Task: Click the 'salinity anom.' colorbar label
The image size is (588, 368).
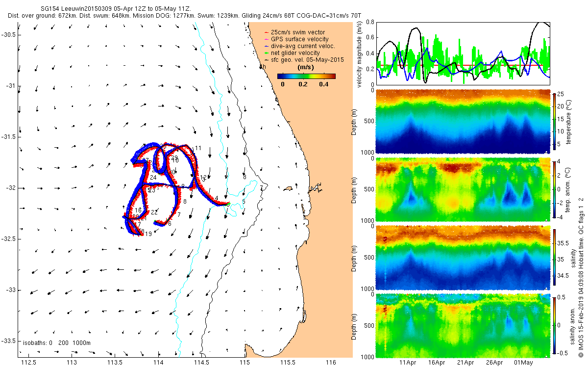Action: click(571, 325)
